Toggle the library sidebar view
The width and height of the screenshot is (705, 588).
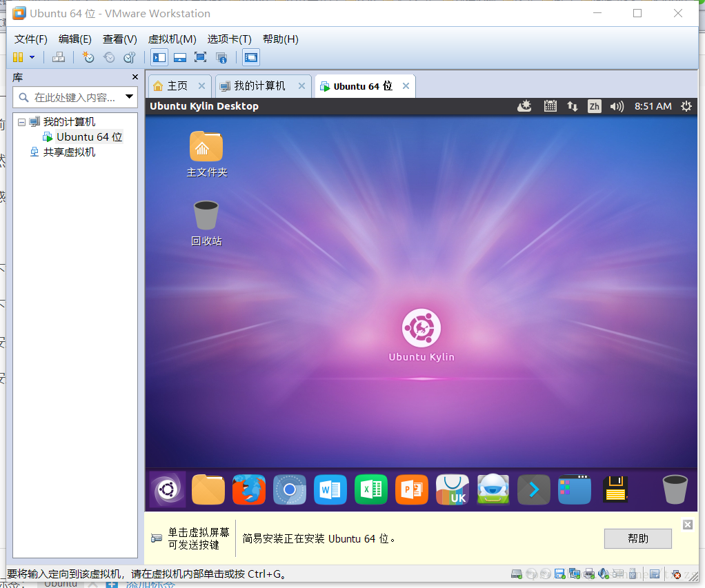(x=159, y=57)
